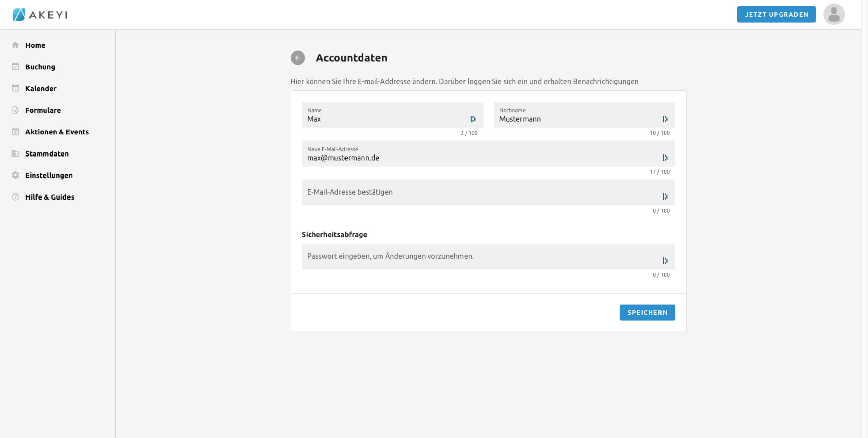Screen dimensions: 868x438
Task: Open Home in the sidebar
Action: tap(35, 45)
